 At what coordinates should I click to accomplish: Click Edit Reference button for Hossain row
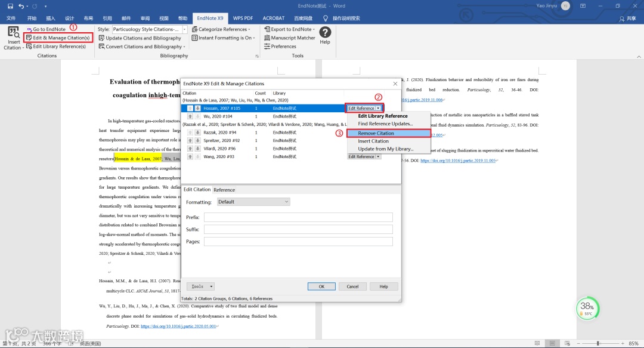(x=361, y=108)
